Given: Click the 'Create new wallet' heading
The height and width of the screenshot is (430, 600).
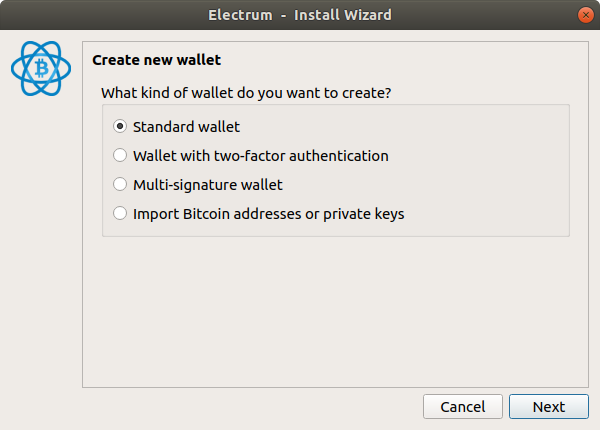Looking at the screenshot, I should (157, 60).
